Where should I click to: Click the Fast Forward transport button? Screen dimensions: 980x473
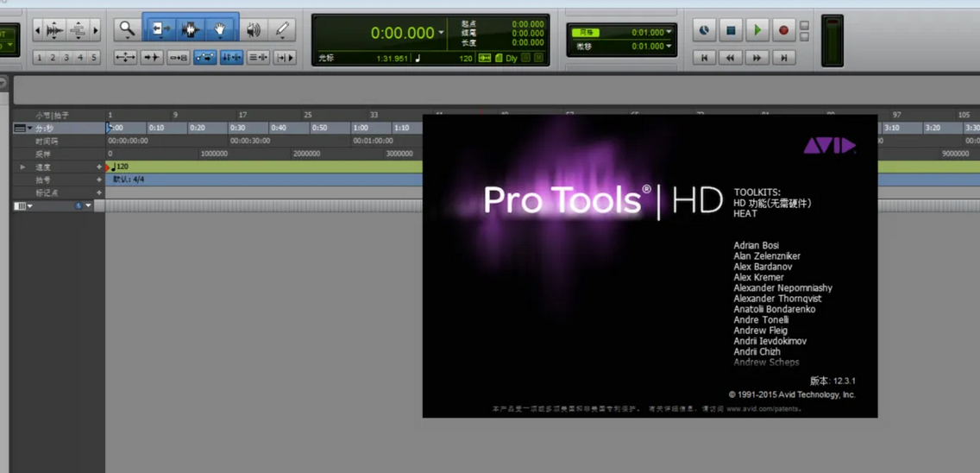pyautogui.click(x=757, y=58)
